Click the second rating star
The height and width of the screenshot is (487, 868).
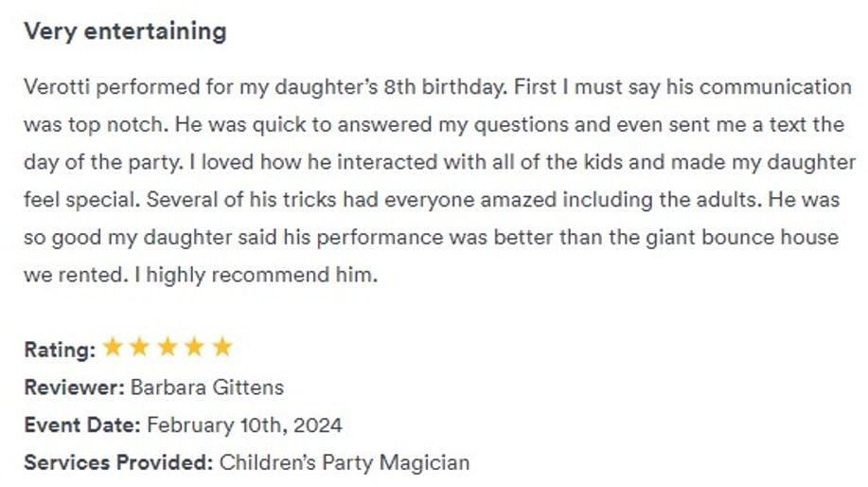[139, 348]
